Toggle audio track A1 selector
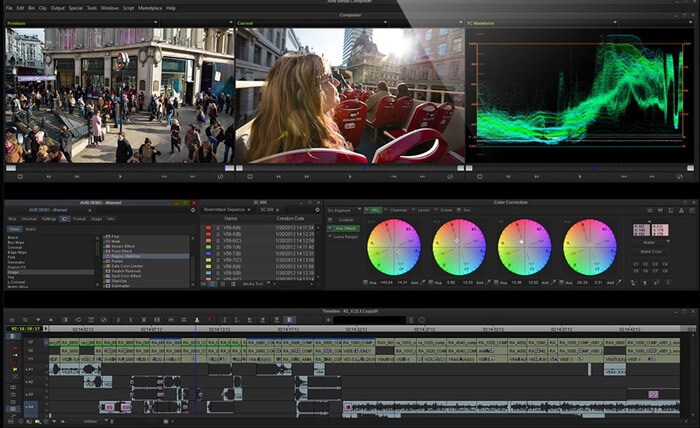 29,370
